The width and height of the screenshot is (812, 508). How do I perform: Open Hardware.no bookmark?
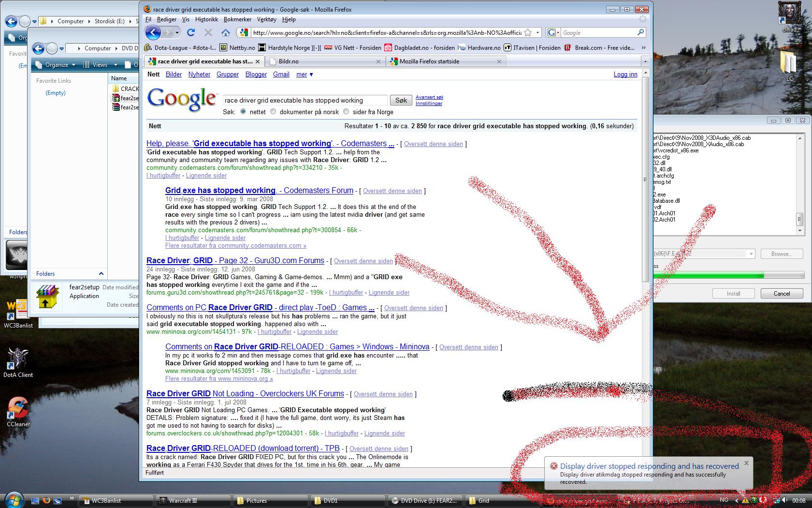coord(479,47)
